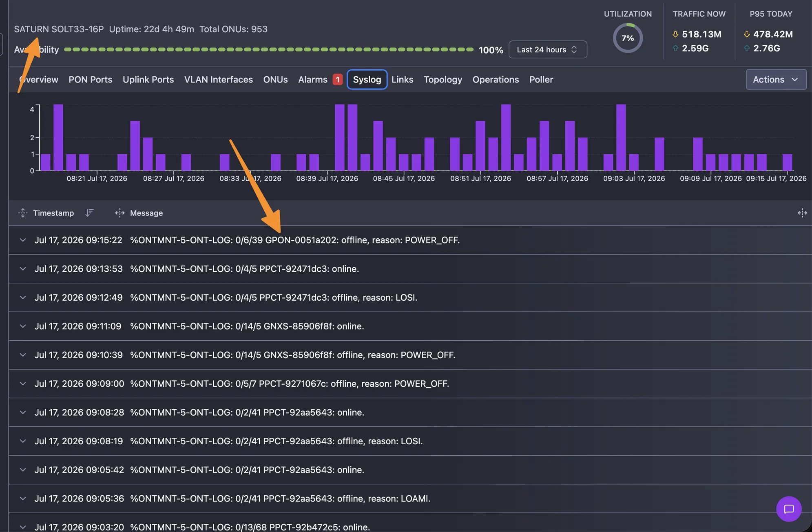812x532 pixels.
Task: Select GNXS-85906f8f offline POWER_OFF message
Action: coord(292,355)
